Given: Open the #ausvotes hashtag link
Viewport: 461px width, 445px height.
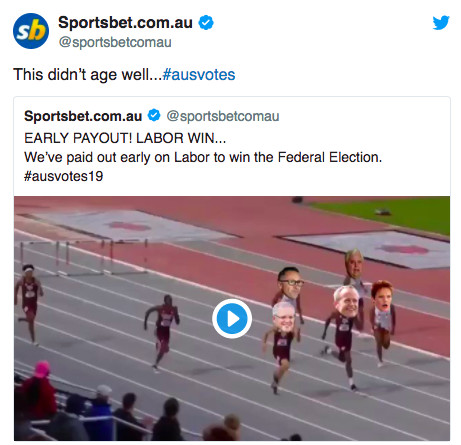Looking at the screenshot, I should pyautogui.click(x=199, y=75).
